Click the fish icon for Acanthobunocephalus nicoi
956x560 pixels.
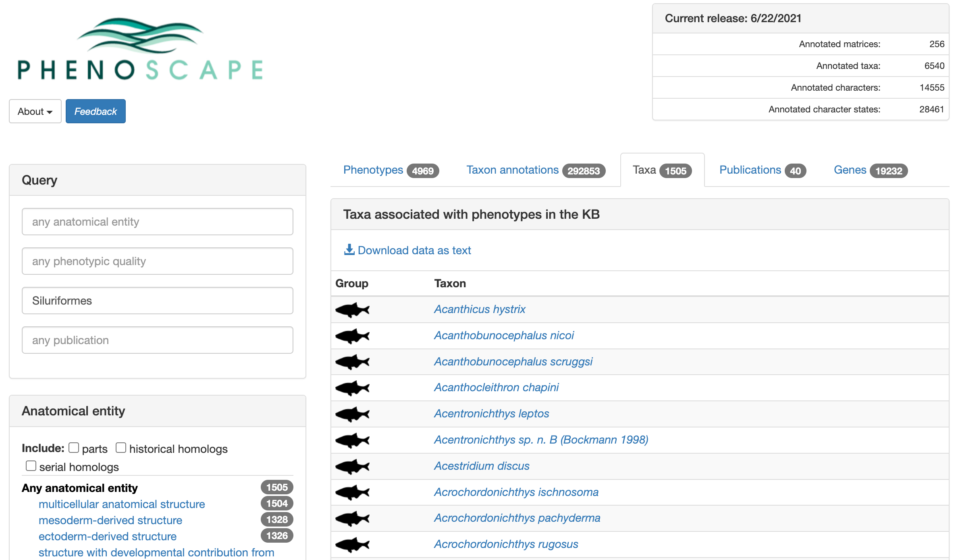coord(353,335)
